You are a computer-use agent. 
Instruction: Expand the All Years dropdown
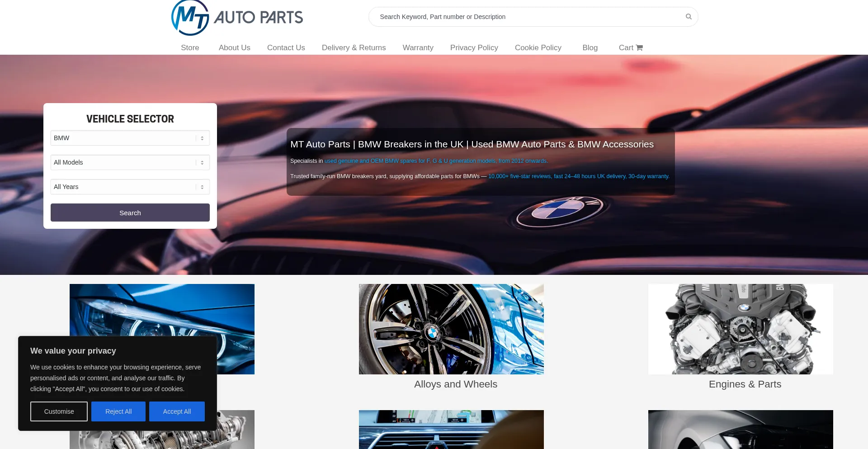tap(130, 187)
